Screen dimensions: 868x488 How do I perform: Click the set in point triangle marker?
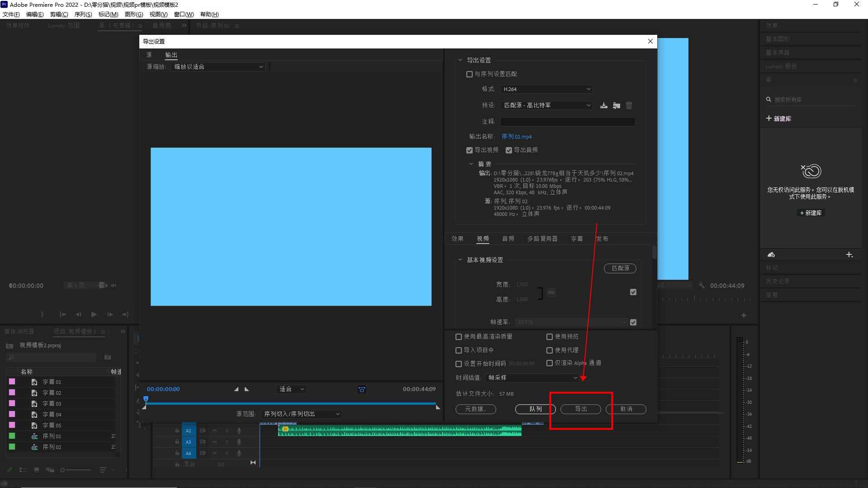[x=236, y=389]
